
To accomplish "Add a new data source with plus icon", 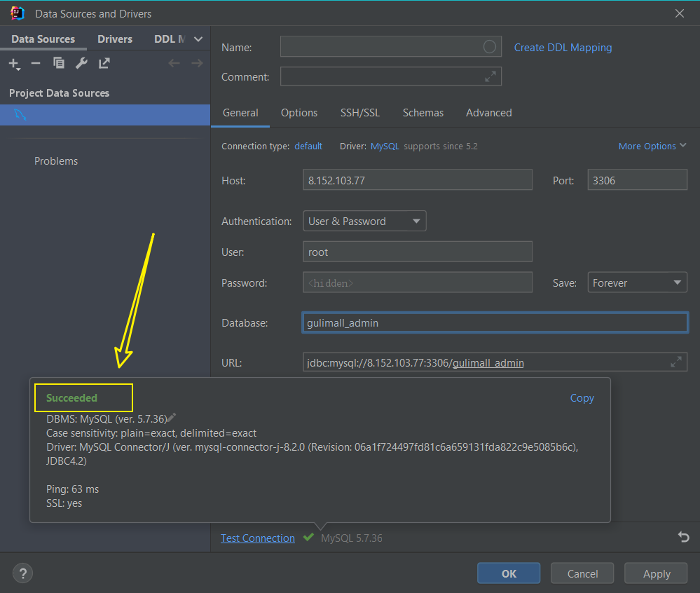I will (x=14, y=64).
